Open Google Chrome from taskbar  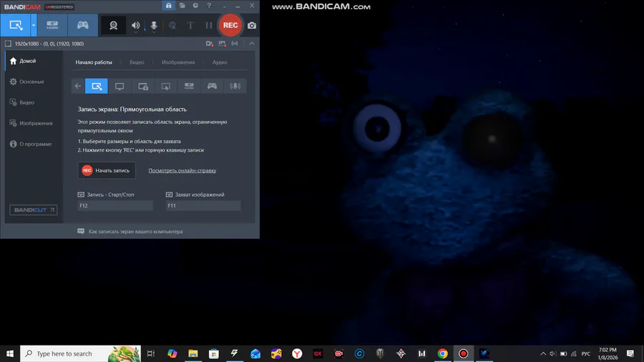tap(442, 353)
